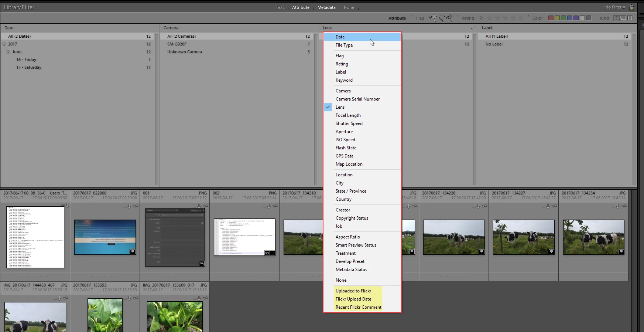This screenshot has width=644, height=332.
Task: Click the crop badge on thumbnail 002
Action: click(x=272, y=253)
